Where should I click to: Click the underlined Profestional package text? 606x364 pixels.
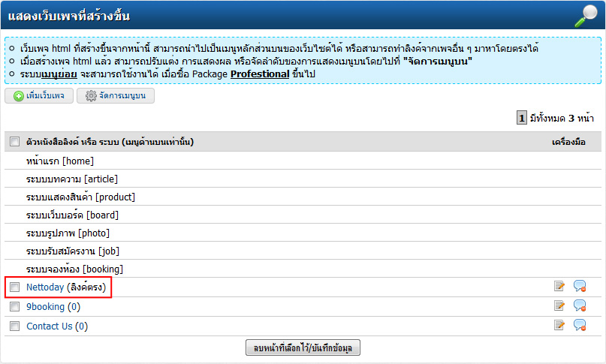point(259,74)
